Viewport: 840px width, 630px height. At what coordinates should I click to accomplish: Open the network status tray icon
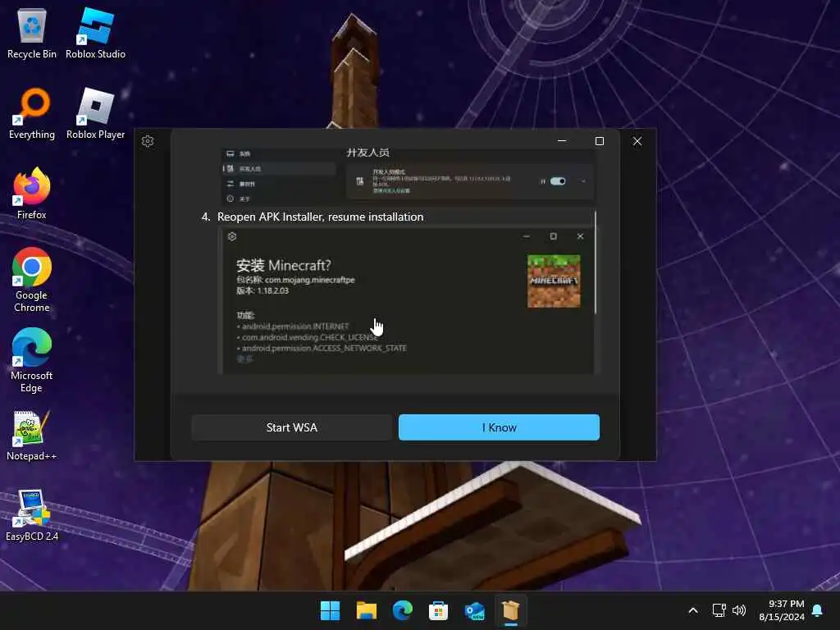pos(719,610)
